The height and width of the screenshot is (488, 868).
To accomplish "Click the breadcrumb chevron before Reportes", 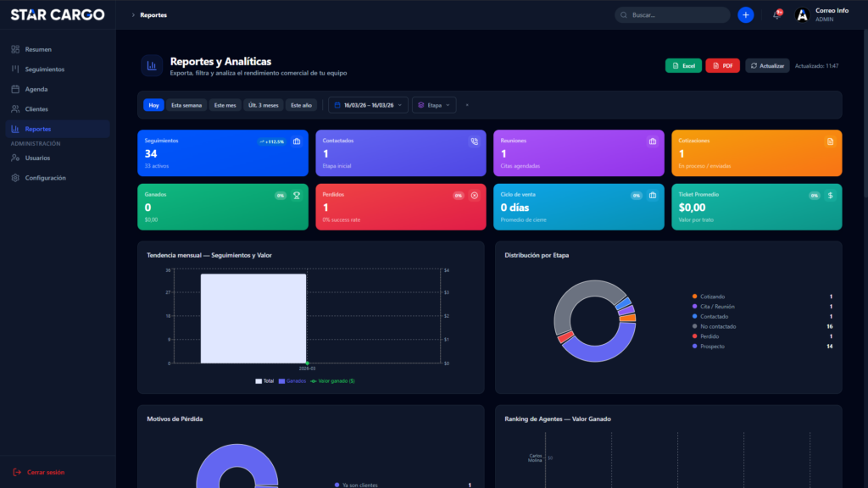I will (133, 15).
